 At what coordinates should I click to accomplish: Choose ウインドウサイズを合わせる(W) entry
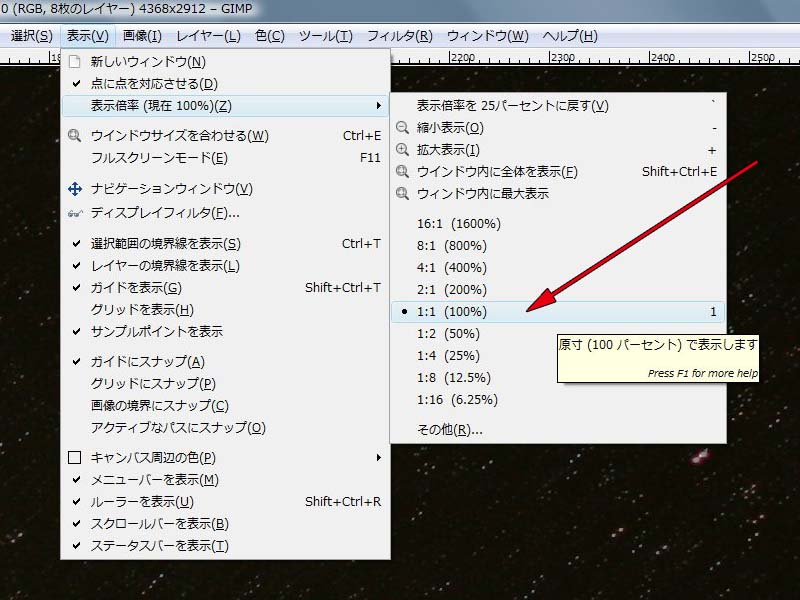coord(226,136)
